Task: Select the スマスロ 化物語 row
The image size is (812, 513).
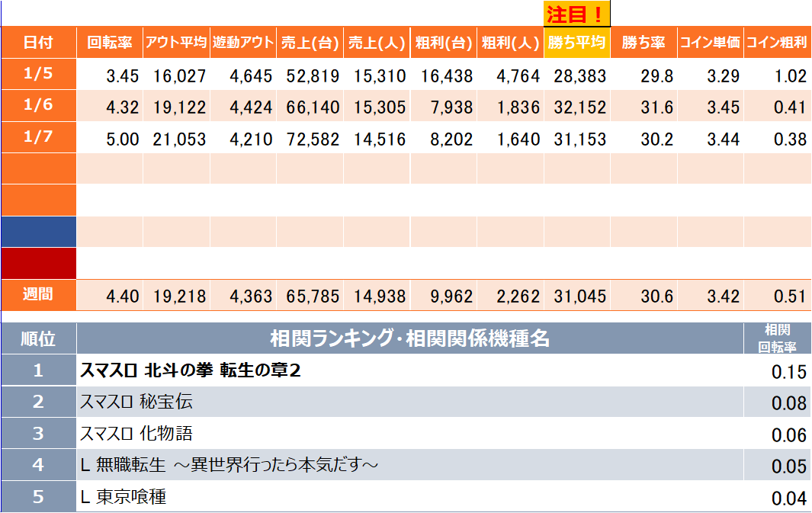Action: 136,434
